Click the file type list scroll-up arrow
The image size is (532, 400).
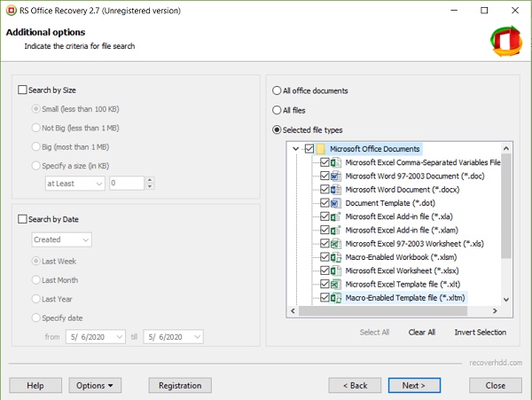click(506, 148)
